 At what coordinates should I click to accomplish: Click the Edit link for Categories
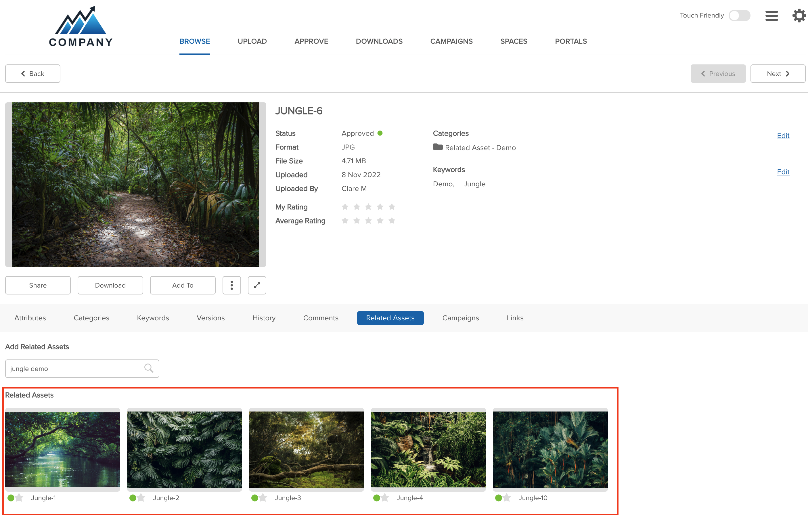(783, 135)
